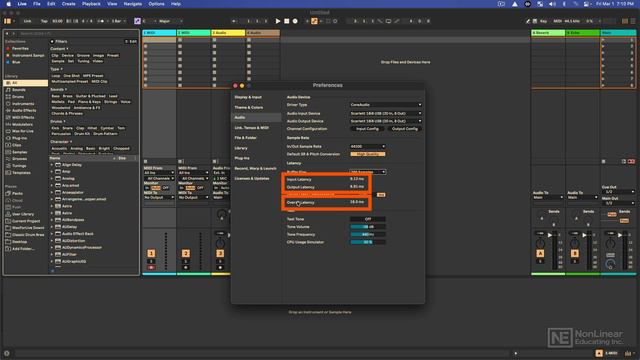
Task: Expand the Arpeggiator folder
Action: 52,193
